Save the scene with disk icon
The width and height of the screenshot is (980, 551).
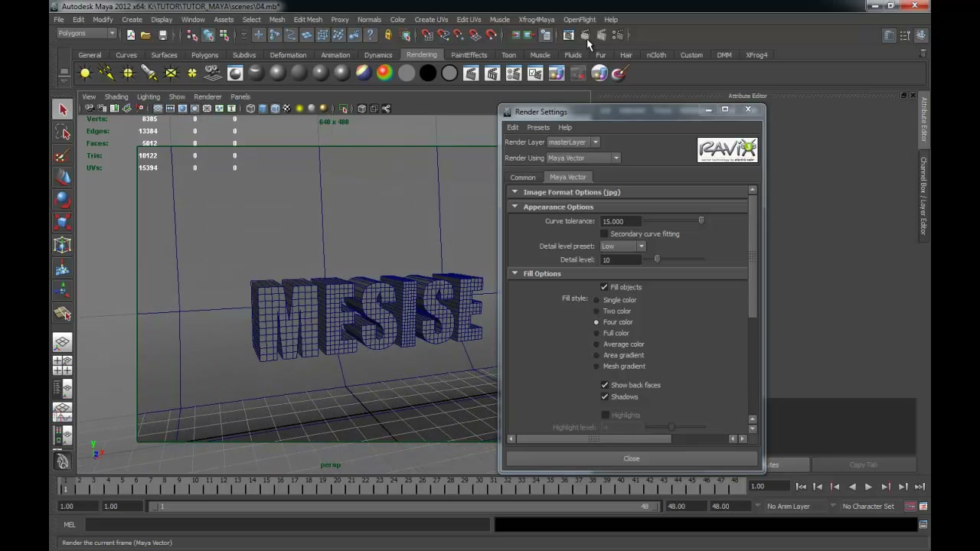(162, 34)
